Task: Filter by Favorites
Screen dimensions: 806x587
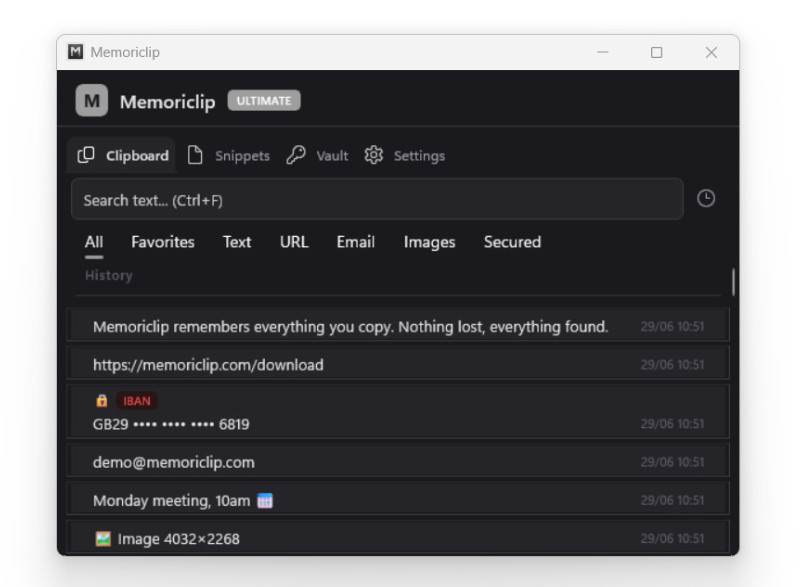Action: [163, 242]
